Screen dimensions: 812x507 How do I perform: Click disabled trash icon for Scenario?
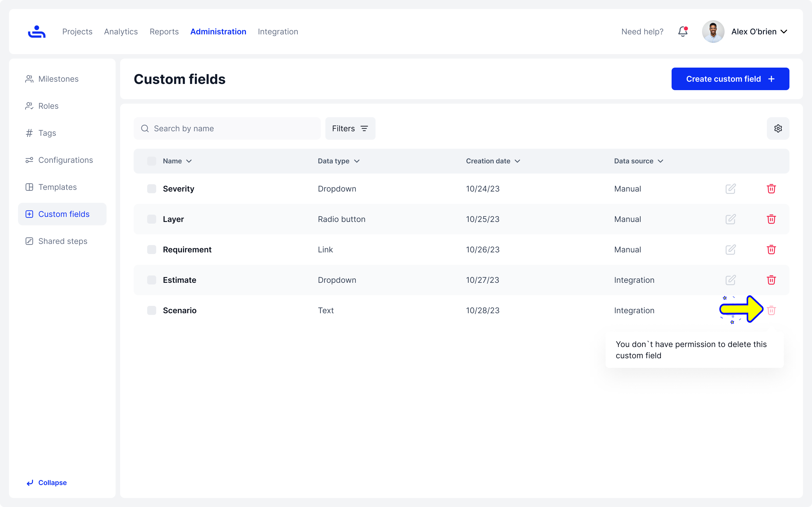point(771,310)
